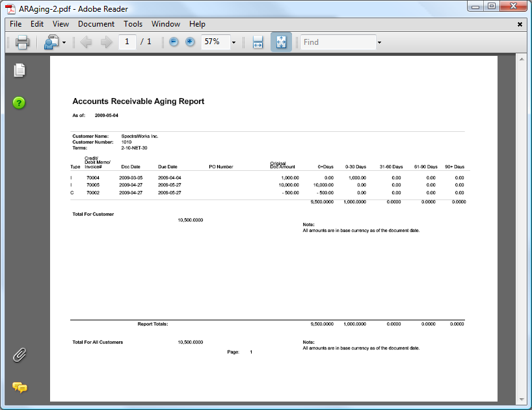Viewport: 532px width, 410px height.
Task: Click the zoom out minus button
Action: click(x=174, y=42)
